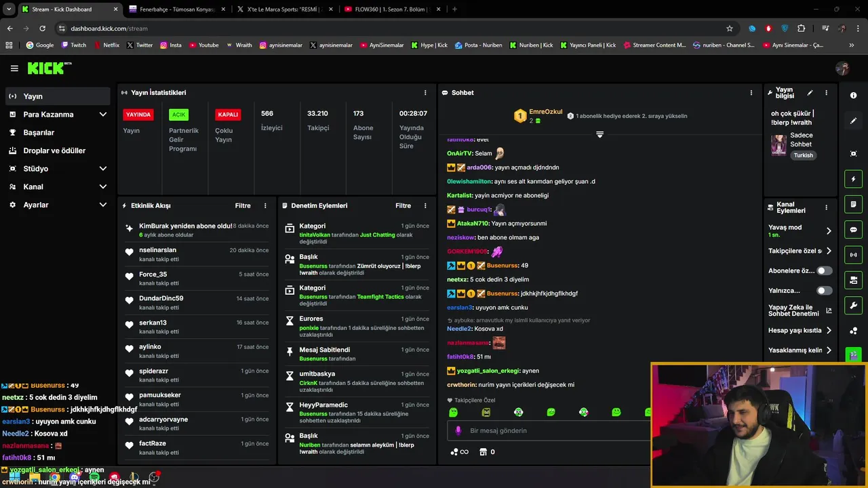Open Etkinlik Akışı three-dot menu

pos(265,205)
